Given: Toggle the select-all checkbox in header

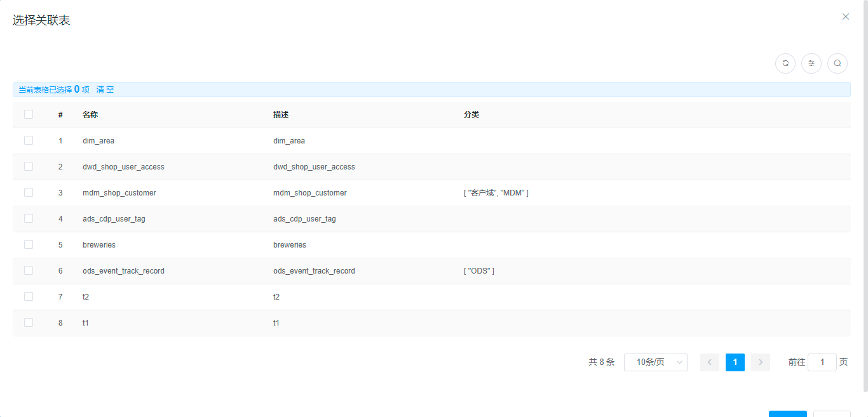Looking at the screenshot, I should pyautogui.click(x=29, y=114).
